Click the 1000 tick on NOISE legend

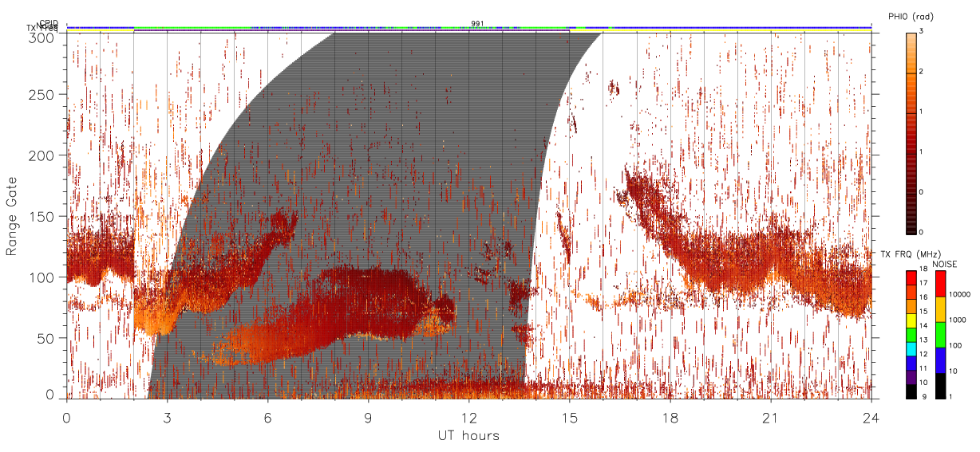click(957, 319)
